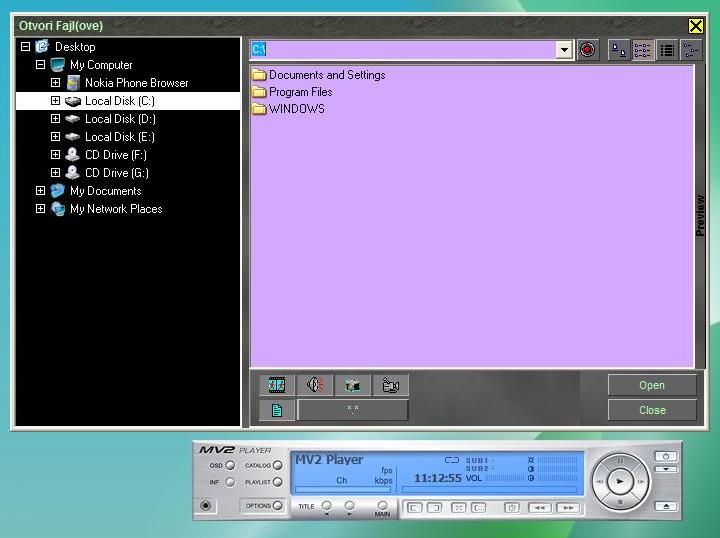The image size is (720, 538).
Task: Click the brightness bar in player display
Action: tap(557, 460)
